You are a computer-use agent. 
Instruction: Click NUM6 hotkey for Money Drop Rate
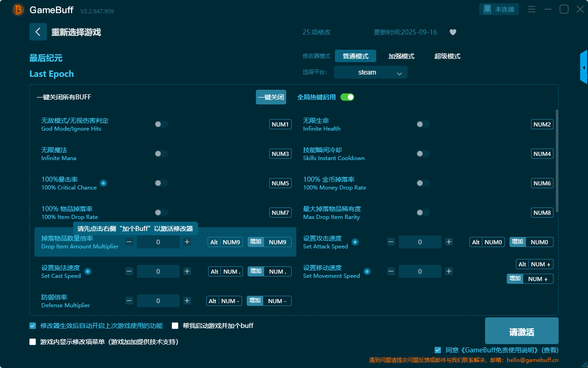point(542,183)
